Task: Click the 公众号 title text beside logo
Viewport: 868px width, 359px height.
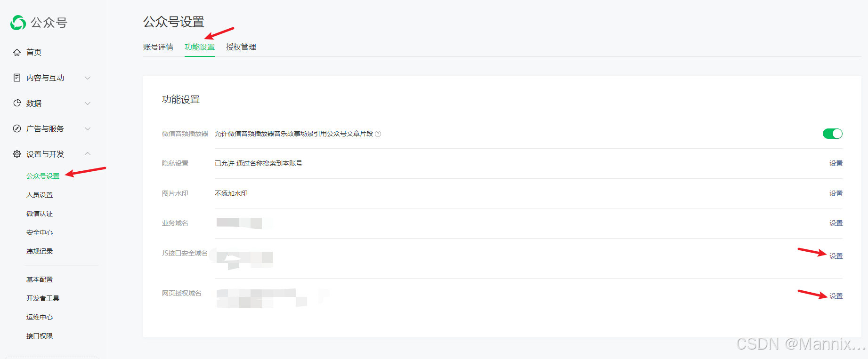Action: pyautogui.click(x=49, y=23)
